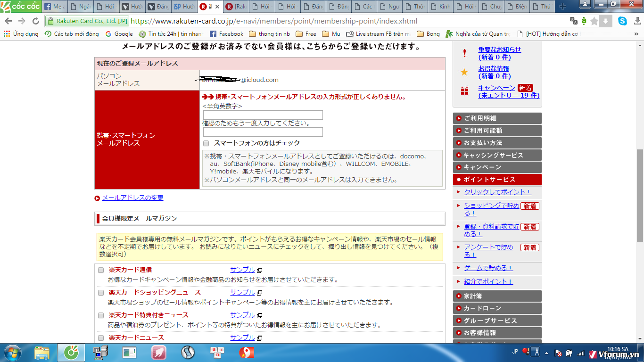
Task: Tick the 楽天カードニュース checkbox
Action: 101,338
